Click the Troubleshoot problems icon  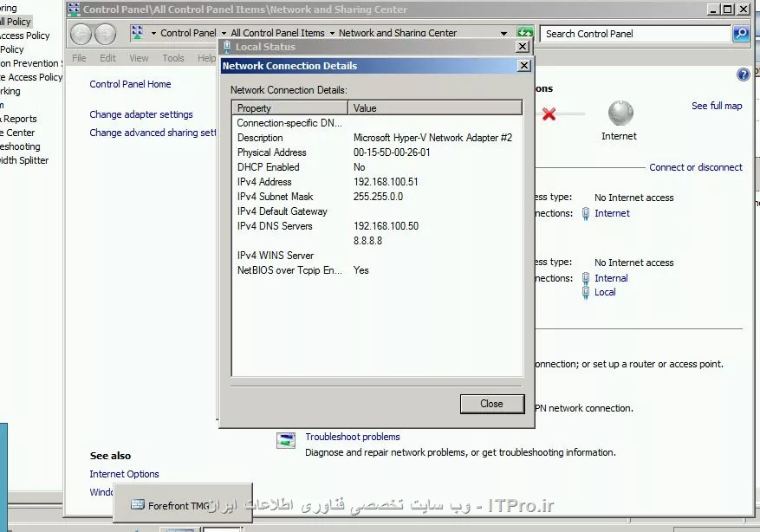click(x=286, y=440)
